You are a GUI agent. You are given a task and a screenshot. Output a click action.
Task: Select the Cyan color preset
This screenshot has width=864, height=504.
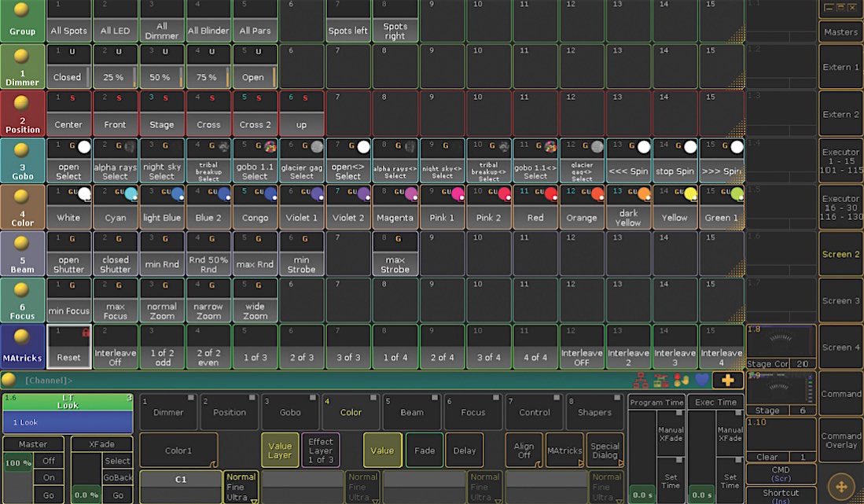115,207
